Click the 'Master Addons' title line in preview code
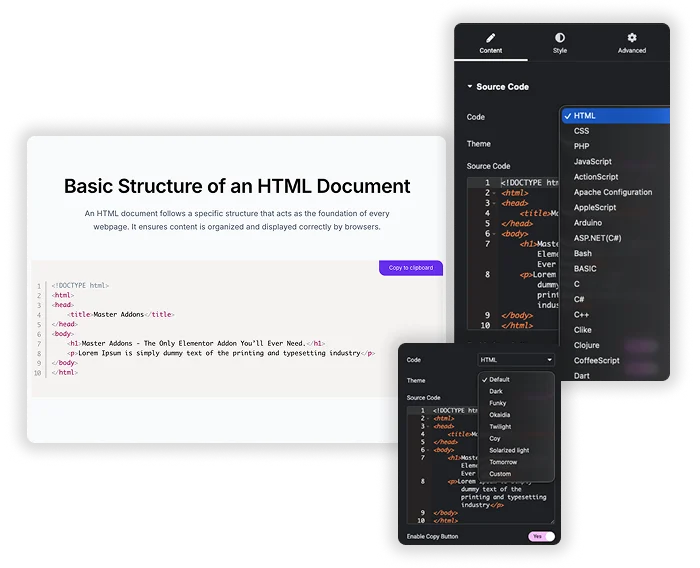 coord(121,314)
